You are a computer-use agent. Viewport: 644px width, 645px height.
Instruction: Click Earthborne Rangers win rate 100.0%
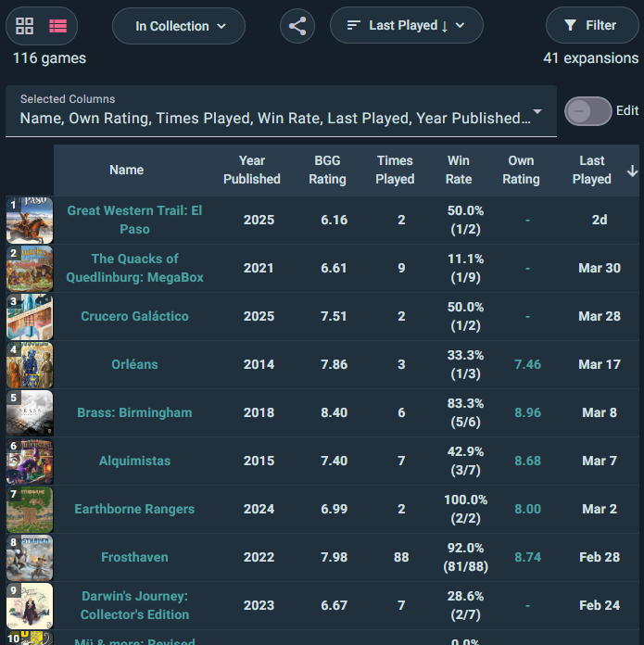click(465, 509)
